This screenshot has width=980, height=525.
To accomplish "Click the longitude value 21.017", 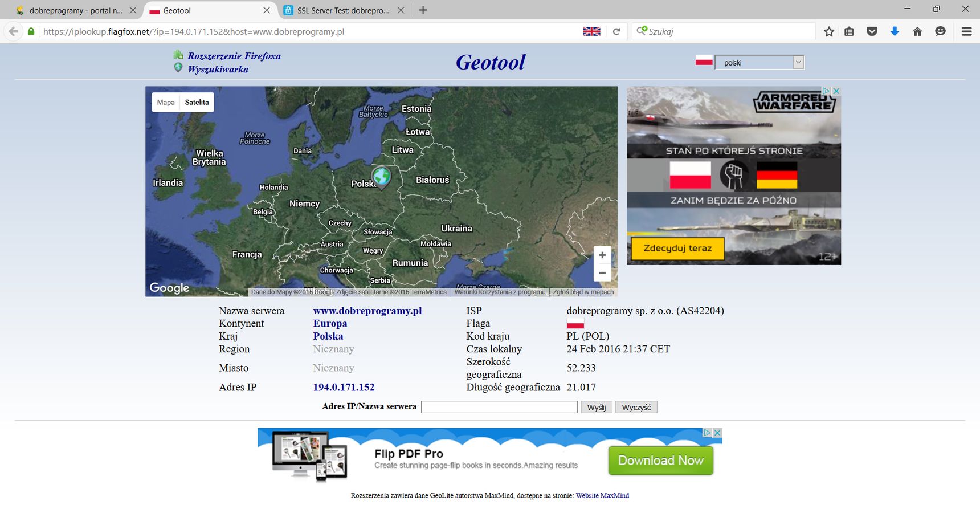I will [x=581, y=387].
